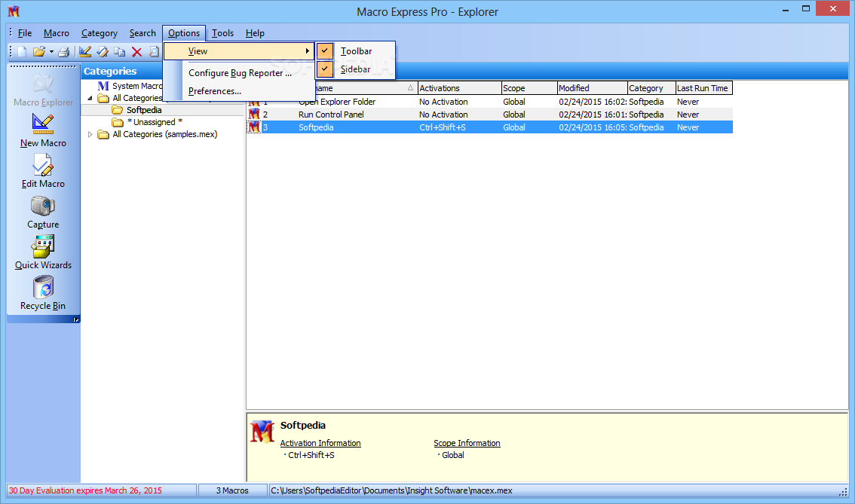Click the New file toolbar icon
The image size is (855, 504).
coord(22,52)
